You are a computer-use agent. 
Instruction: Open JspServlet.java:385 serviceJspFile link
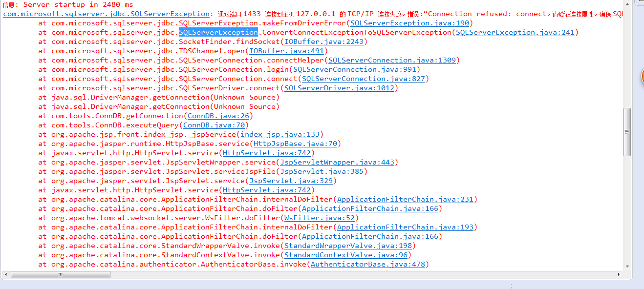pos(322,171)
